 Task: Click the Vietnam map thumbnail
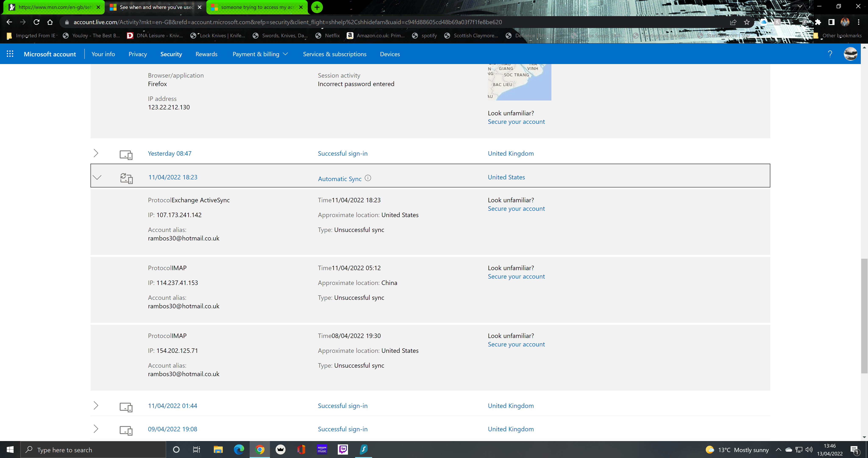click(519, 82)
